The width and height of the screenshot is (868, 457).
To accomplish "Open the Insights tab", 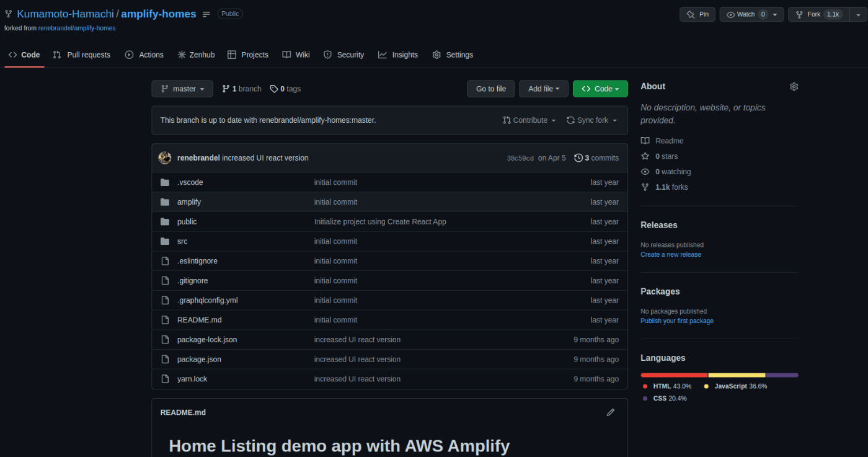I will tap(398, 55).
